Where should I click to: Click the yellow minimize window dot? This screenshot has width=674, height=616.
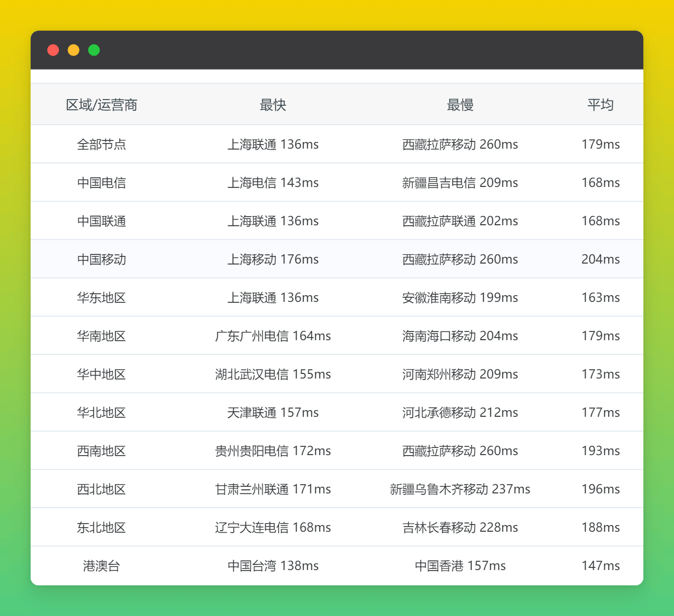(x=74, y=50)
